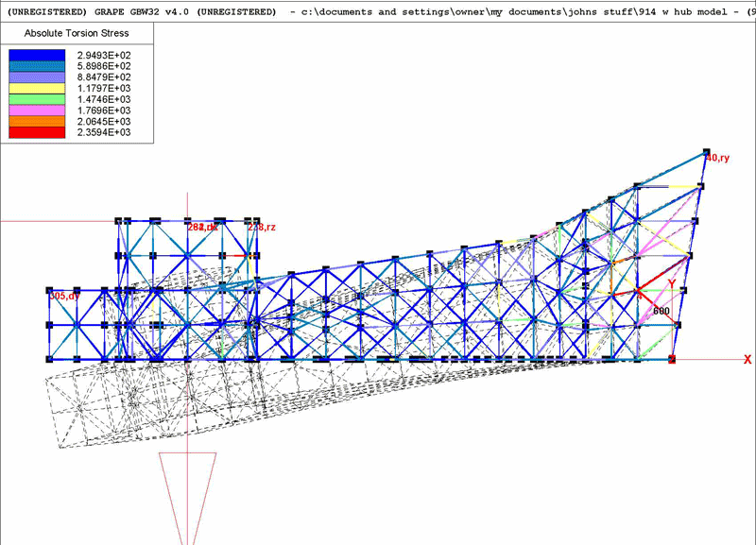756x545 pixels.
Task: Select the 238,rz constraint label
Action: tap(262, 228)
